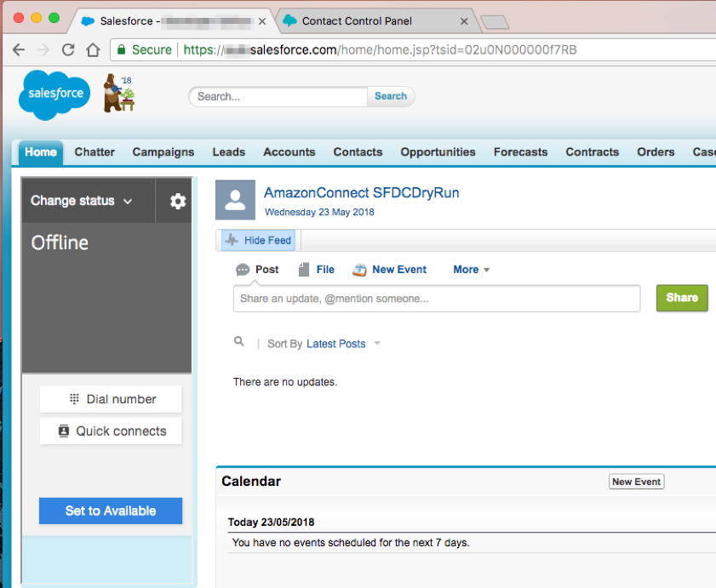Go to the Opportunities tab

[438, 152]
